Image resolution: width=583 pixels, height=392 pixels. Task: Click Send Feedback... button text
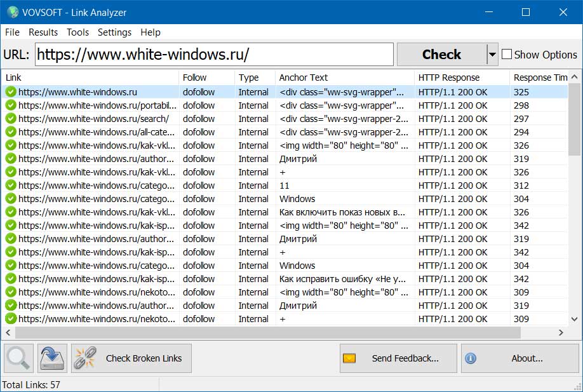405,358
